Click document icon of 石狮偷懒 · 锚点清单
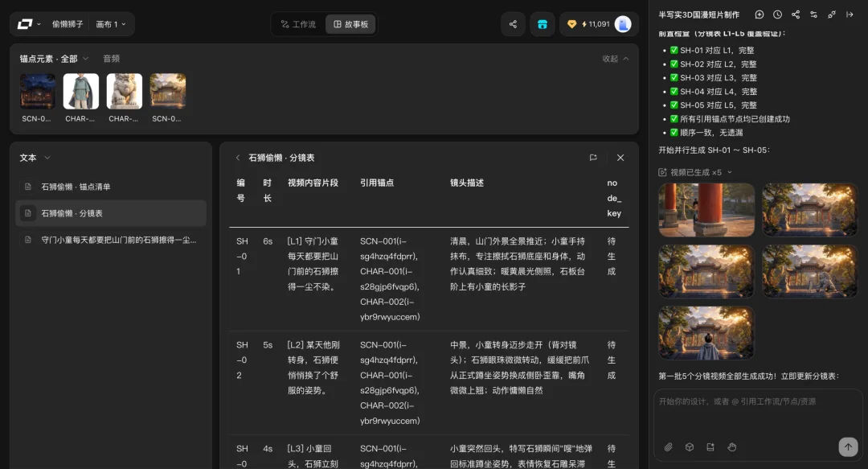This screenshot has height=469, width=868. [27, 187]
